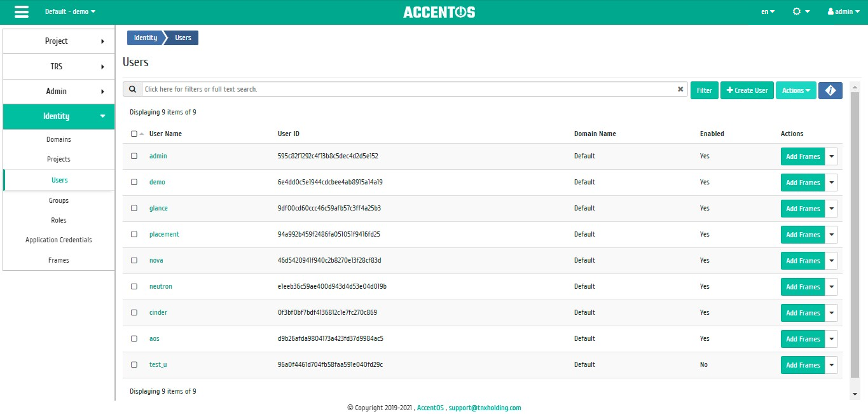This screenshot has height=414, width=868.
Task: Expand actions dropdown for aos row
Action: point(832,339)
